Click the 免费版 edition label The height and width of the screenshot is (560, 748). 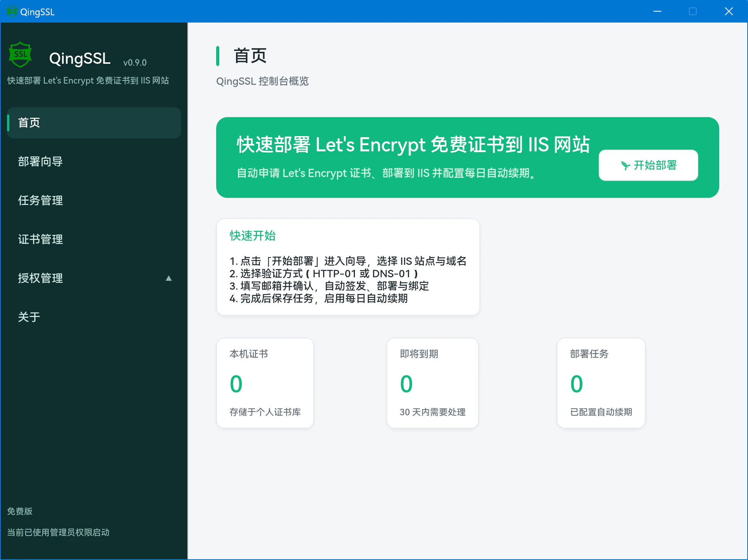coord(20,511)
